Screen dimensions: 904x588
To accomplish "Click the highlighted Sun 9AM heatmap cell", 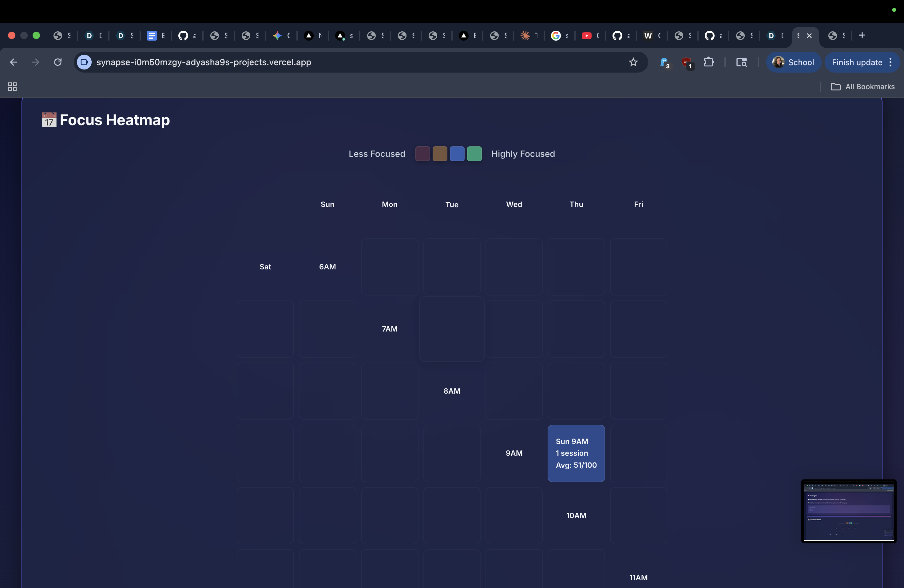I will (x=576, y=453).
